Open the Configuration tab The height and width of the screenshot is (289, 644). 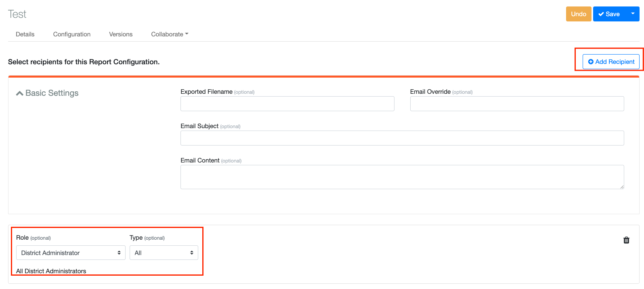(x=72, y=34)
